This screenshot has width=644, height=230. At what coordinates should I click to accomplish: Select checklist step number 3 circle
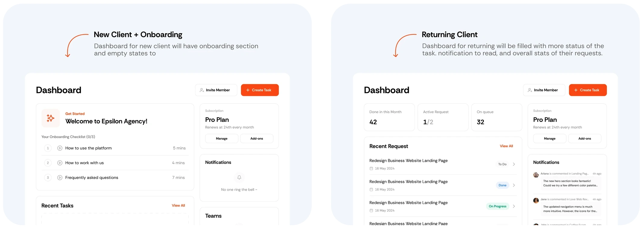(48, 178)
